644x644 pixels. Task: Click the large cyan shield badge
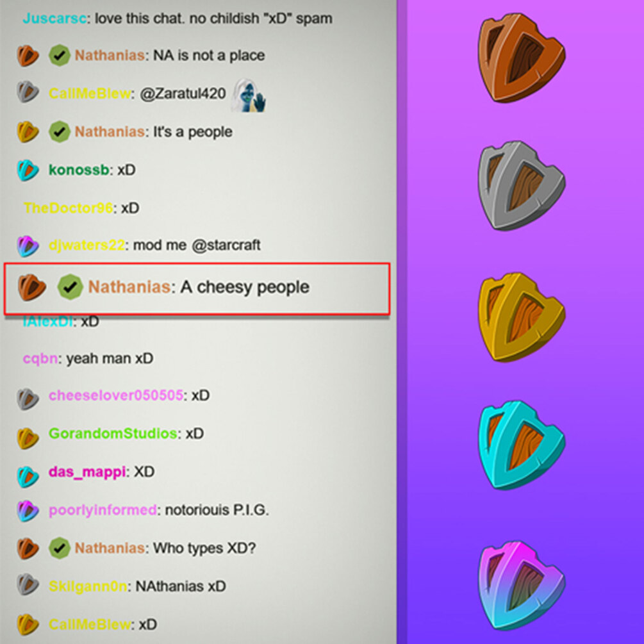521,445
